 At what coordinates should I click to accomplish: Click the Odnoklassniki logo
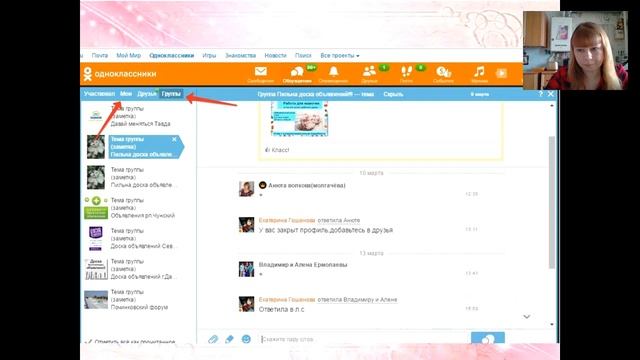click(120, 74)
